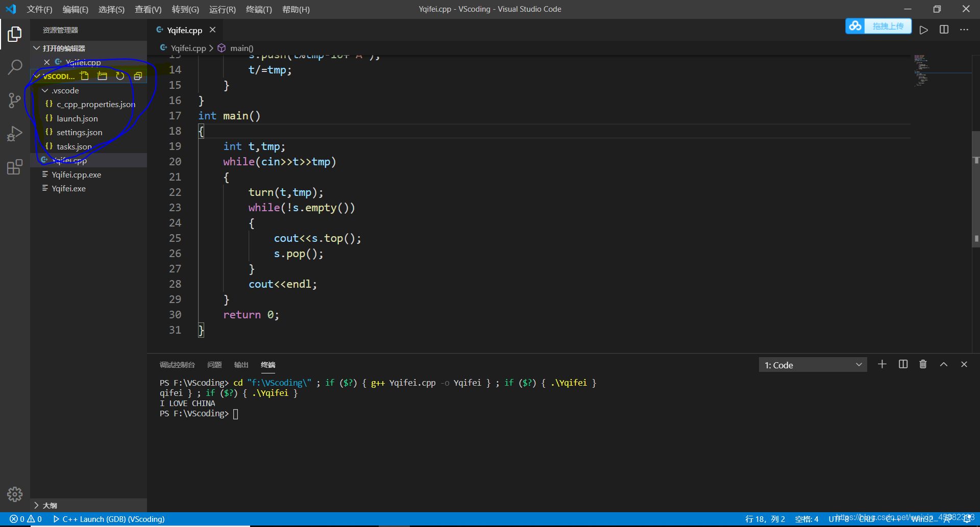980x527 pixels.
Task: Select the Yqifei.cpp editor tab
Action: [184, 30]
